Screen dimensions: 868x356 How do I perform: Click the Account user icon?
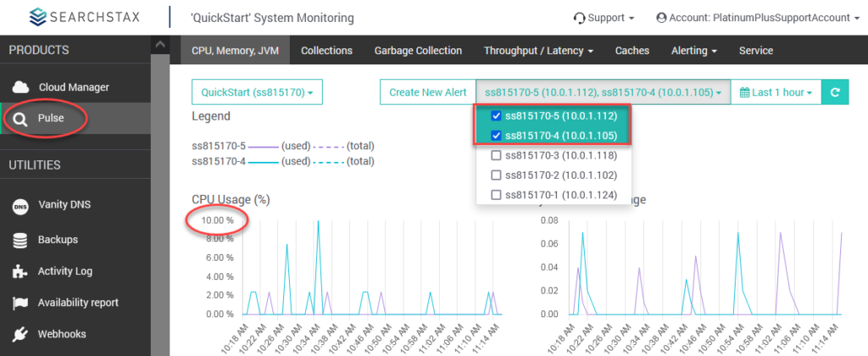[x=661, y=18]
